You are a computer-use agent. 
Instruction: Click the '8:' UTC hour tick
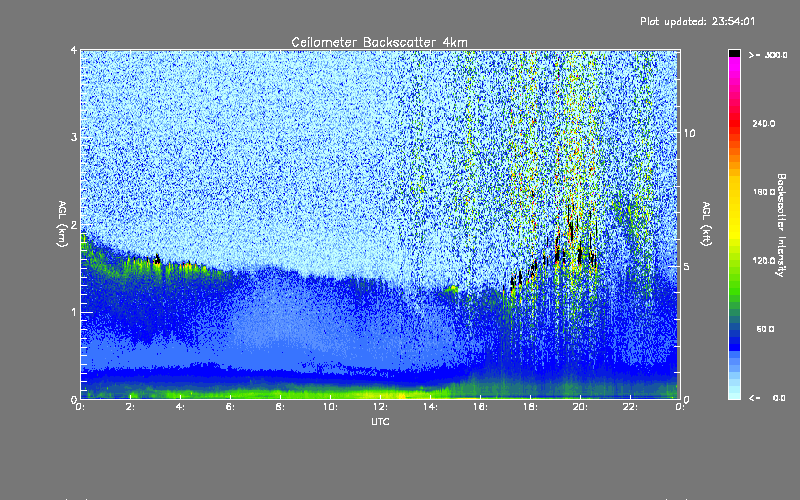[280, 407]
